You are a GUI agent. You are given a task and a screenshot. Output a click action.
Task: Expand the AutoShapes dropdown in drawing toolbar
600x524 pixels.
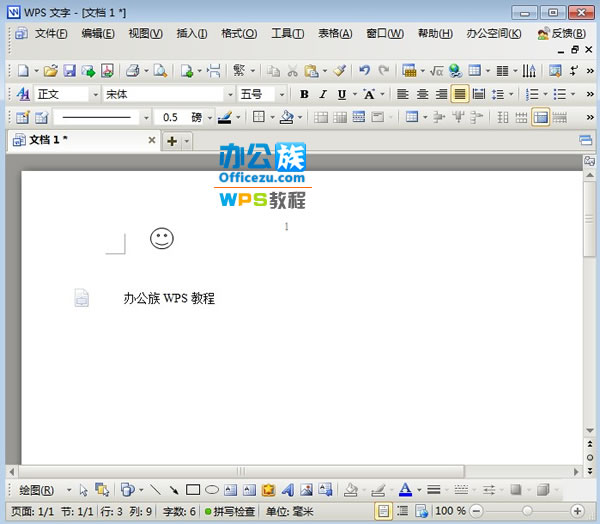click(141, 490)
